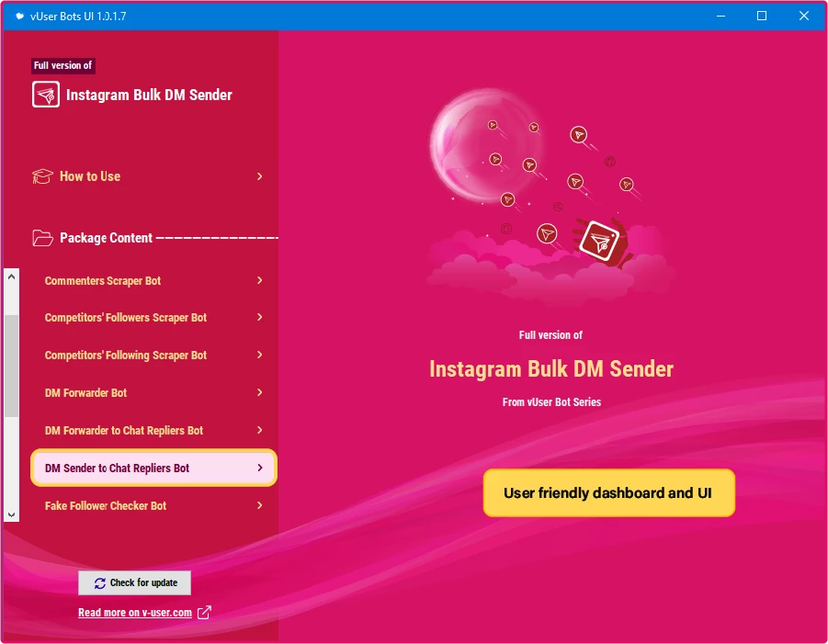The image size is (828, 644).
Task: Maximize the vUser Bots UI window
Action: (x=762, y=16)
